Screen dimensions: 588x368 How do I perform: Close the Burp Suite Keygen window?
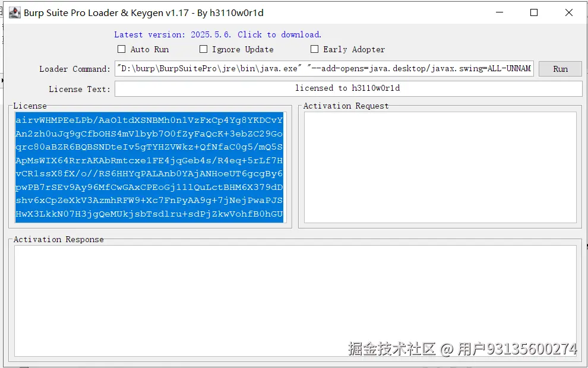tap(569, 12)
